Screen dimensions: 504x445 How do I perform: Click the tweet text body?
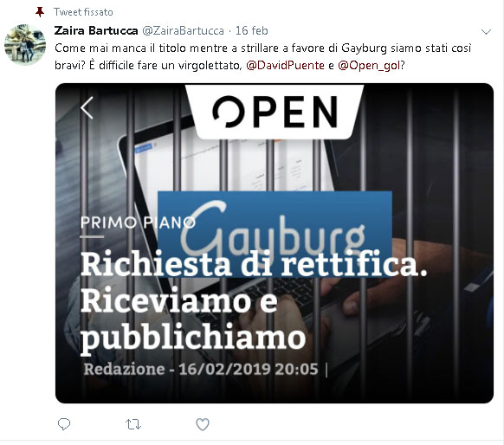pos(263,56)
